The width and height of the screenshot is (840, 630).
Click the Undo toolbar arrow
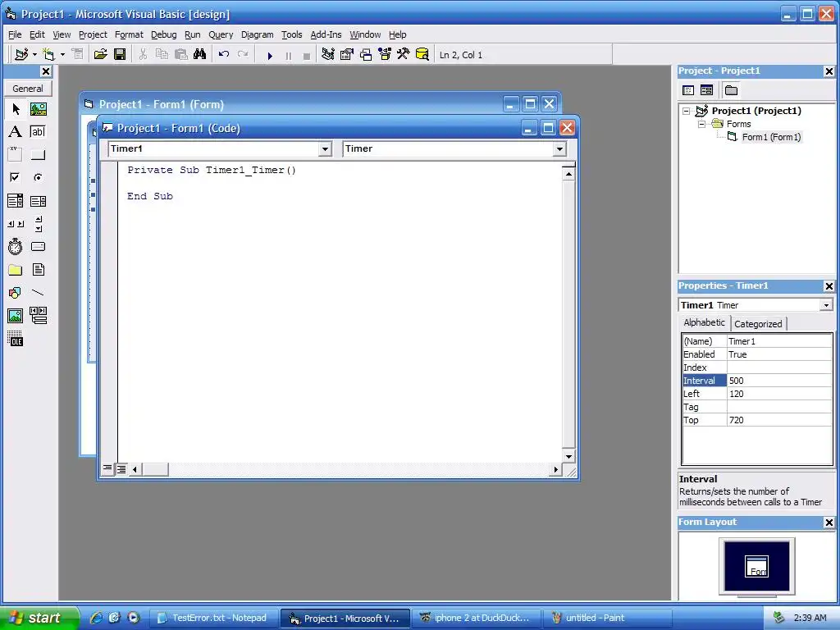click(x=224, y=55)
